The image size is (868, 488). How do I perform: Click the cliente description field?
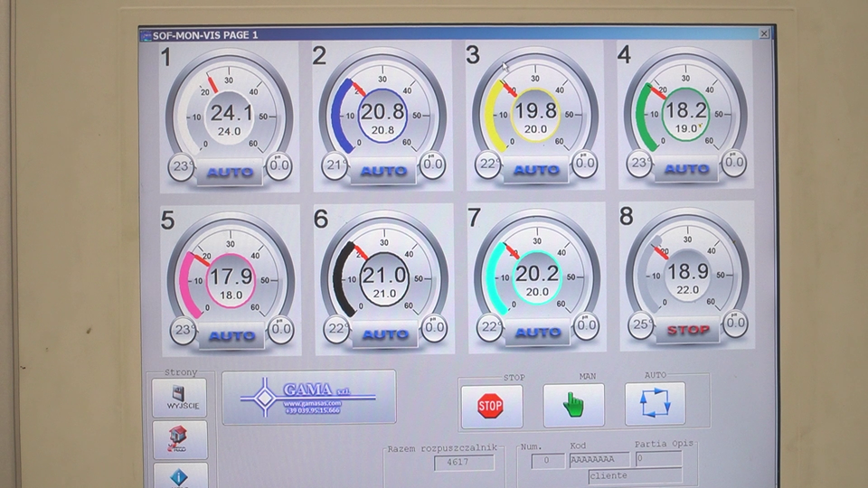tap(633, 475)
